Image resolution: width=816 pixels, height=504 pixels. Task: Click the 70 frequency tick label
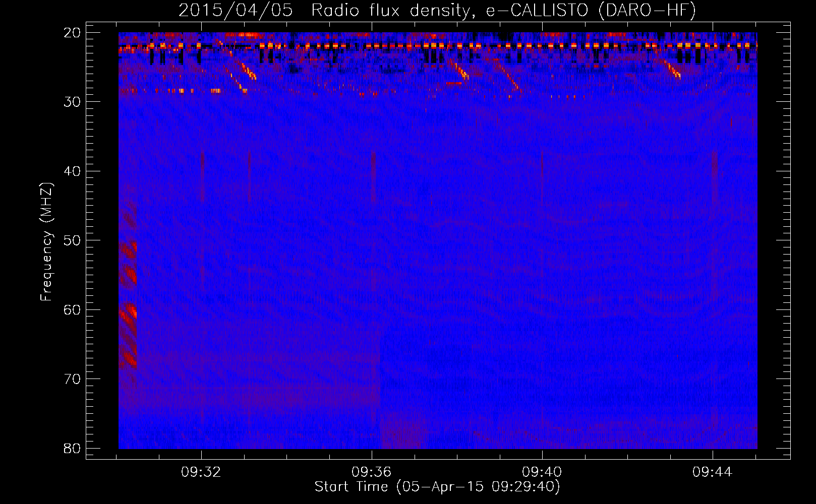coord(73,379)
